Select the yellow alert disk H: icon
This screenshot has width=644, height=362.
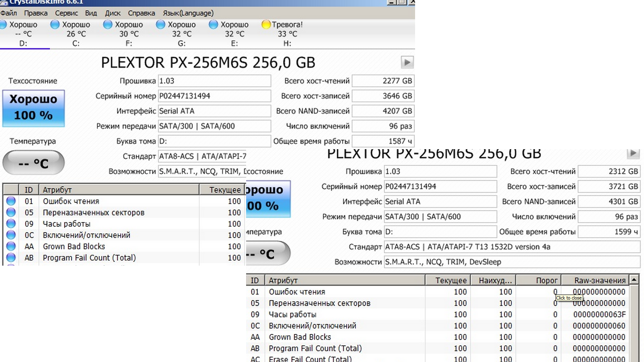pos(266,25)
